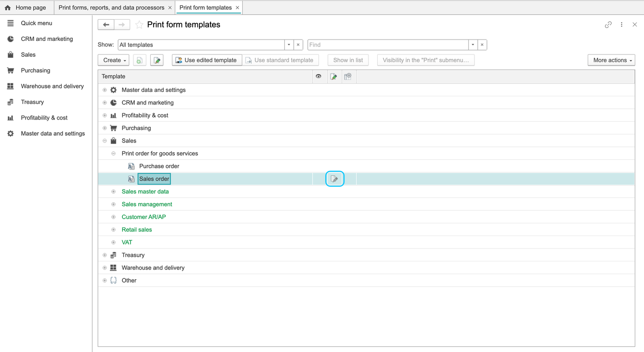Viewport: 644px width, 352px height.
Task: Open the Create dropdown button
Action: point(115,60)
